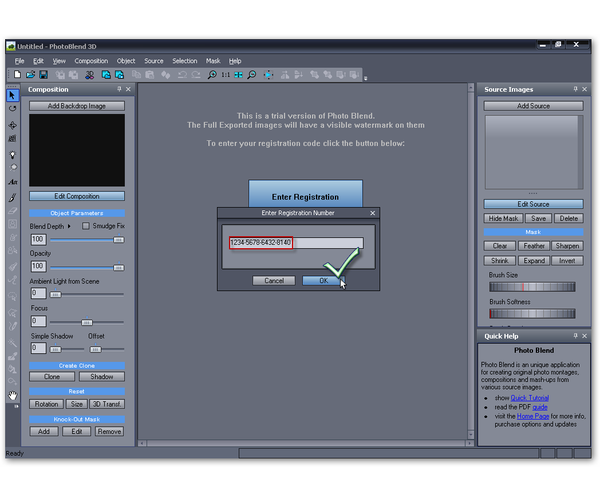Click the toolbar paste clipboard icon
600x500 pixels.
pyautogui.click(x=150, y=75)
